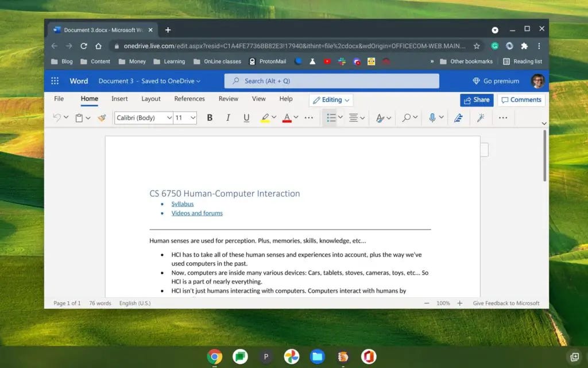Viewport: 588px width, 368px height.
Task: Switch to the Review tab
Action: [229, 99]
